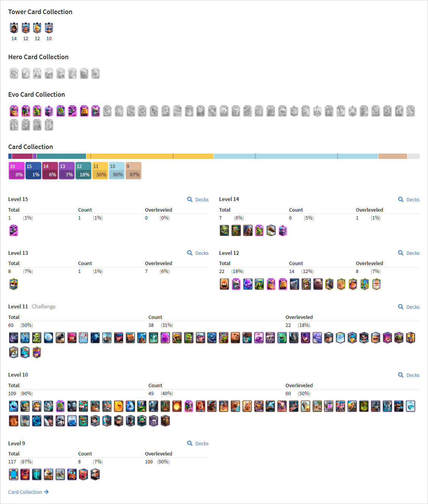Click the Lava Hound card in Level 12
Viewport: 428px width, 504px height.
(224, 284)
